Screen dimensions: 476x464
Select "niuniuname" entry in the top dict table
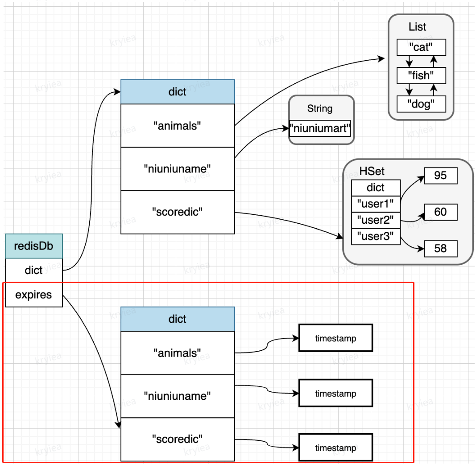(x=178, y=169)
